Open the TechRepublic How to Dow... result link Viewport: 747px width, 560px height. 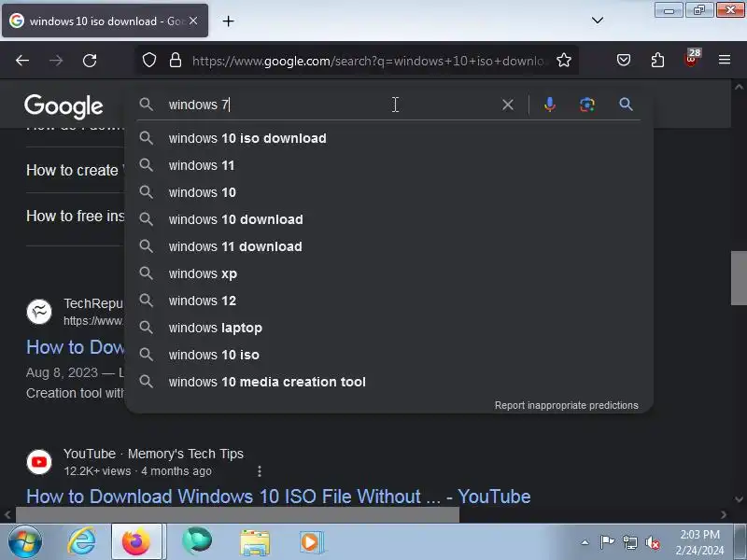tap(76, 347)
